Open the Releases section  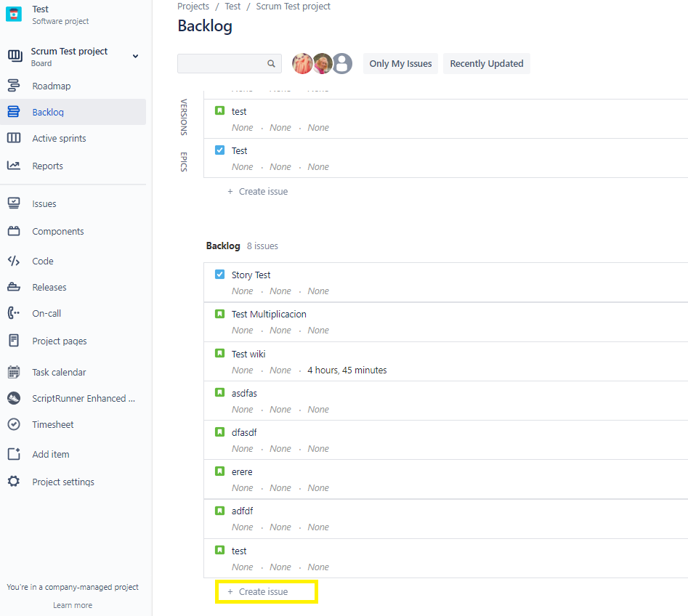[x=13, y=287]
